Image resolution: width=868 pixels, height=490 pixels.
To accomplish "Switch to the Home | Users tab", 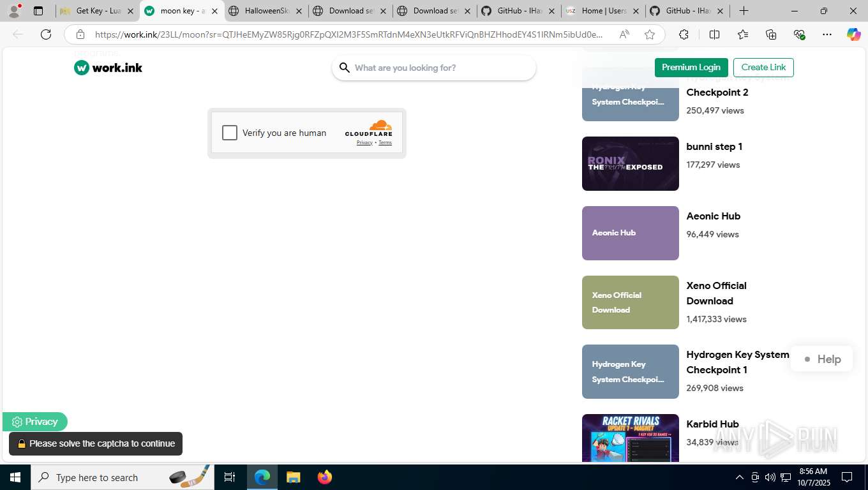I will 603,11.
